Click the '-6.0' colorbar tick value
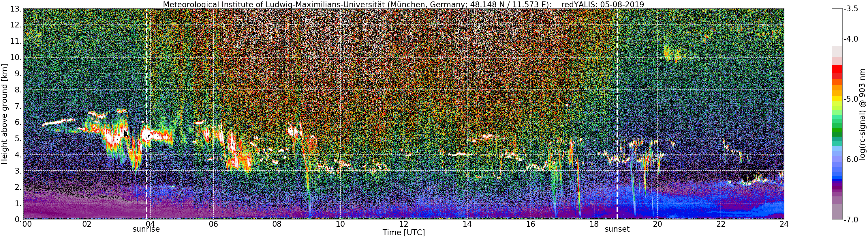The height and width of the screenshot is (238, 868). tap(851, 159)
